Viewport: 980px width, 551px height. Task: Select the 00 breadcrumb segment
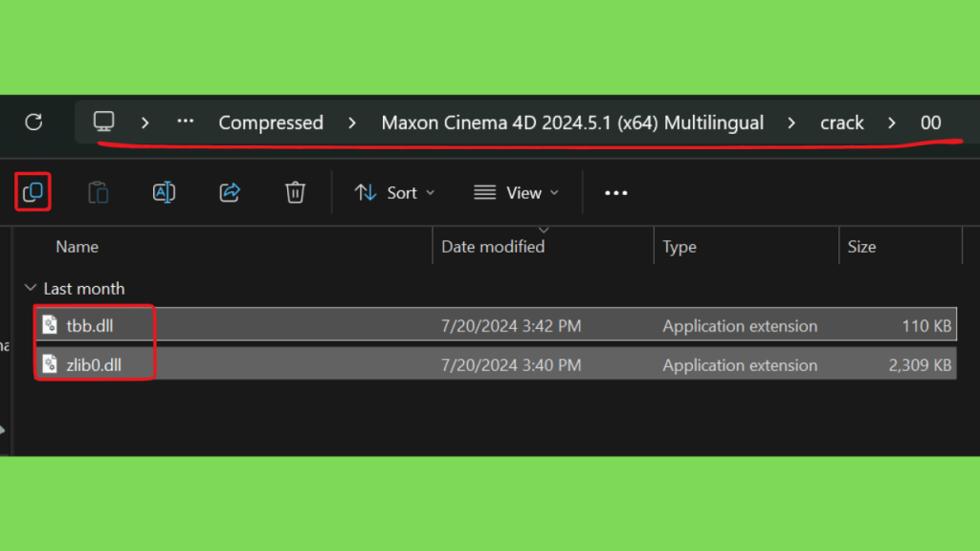coord(930,122)
